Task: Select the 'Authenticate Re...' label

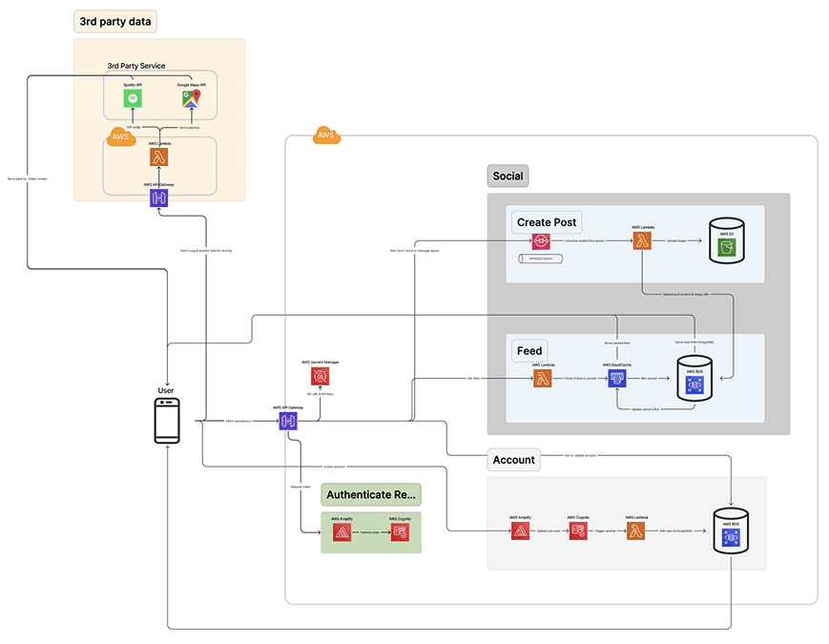Action: [x=371, y=495]
